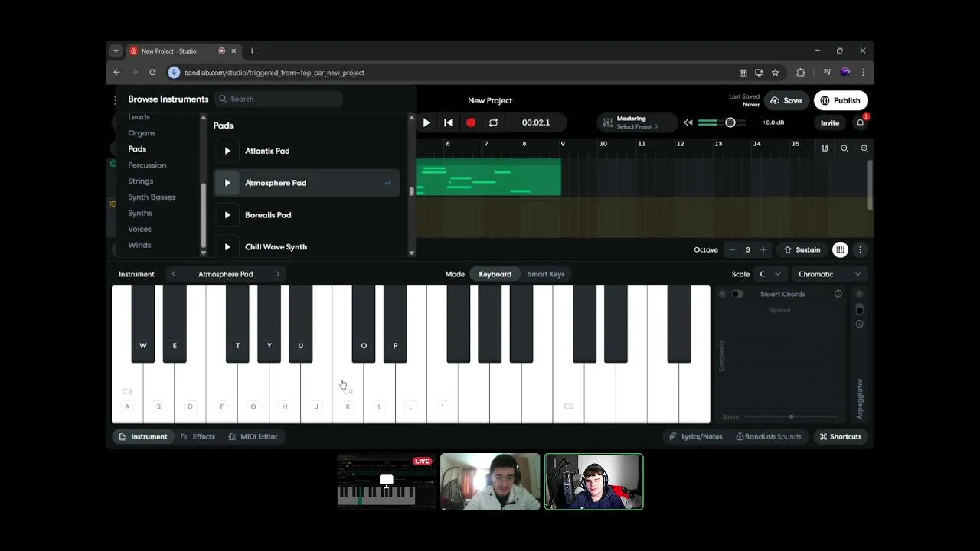
Task: Open Mastering preset selector
Action: pos(636,122)
